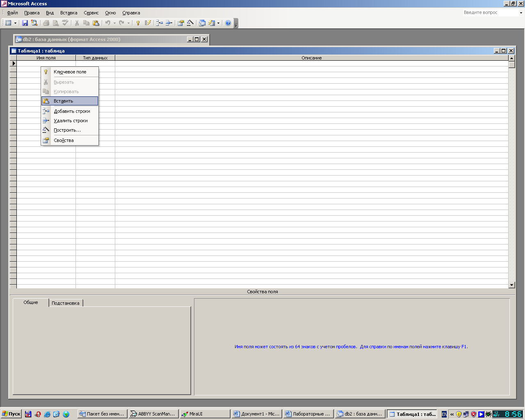Switch to ABBYY ScanManager taskbar button
This screenshot has width=525, height=420.
tap(153, 414)
